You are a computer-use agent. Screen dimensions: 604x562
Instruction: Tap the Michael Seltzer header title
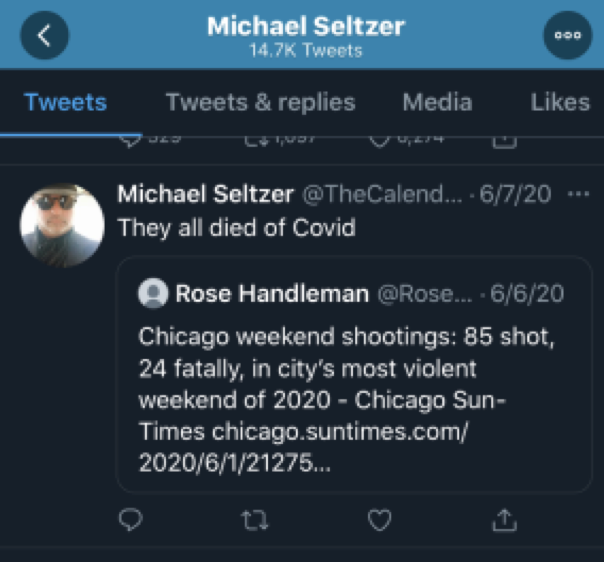coord(305,26)
